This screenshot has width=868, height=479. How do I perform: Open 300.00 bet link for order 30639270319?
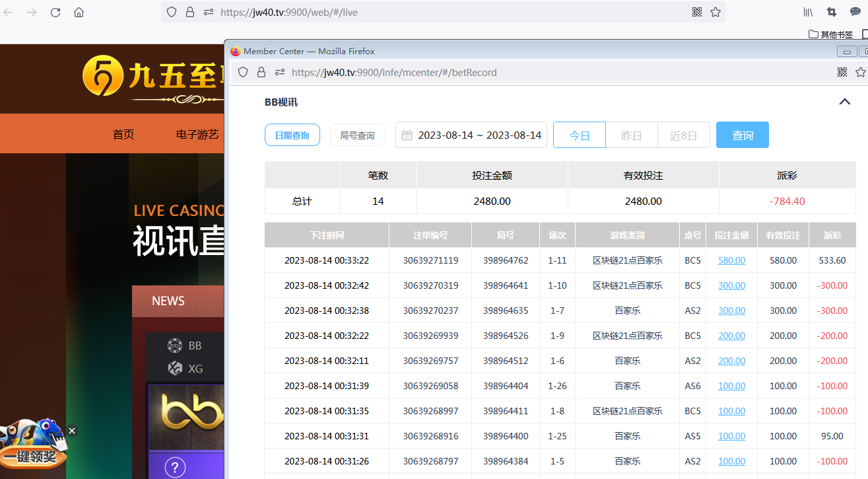731,285
